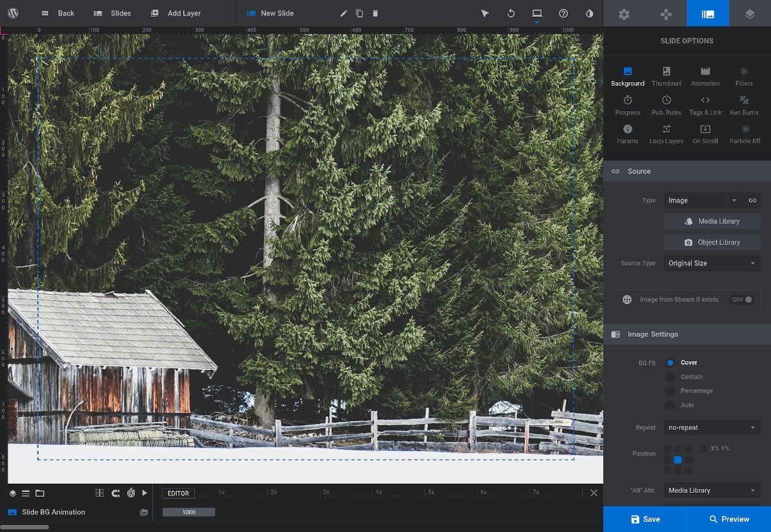The width and height of the screenshot is (771, 532).
Task: Delete the slide using trash icon
Action: (375, 13)
